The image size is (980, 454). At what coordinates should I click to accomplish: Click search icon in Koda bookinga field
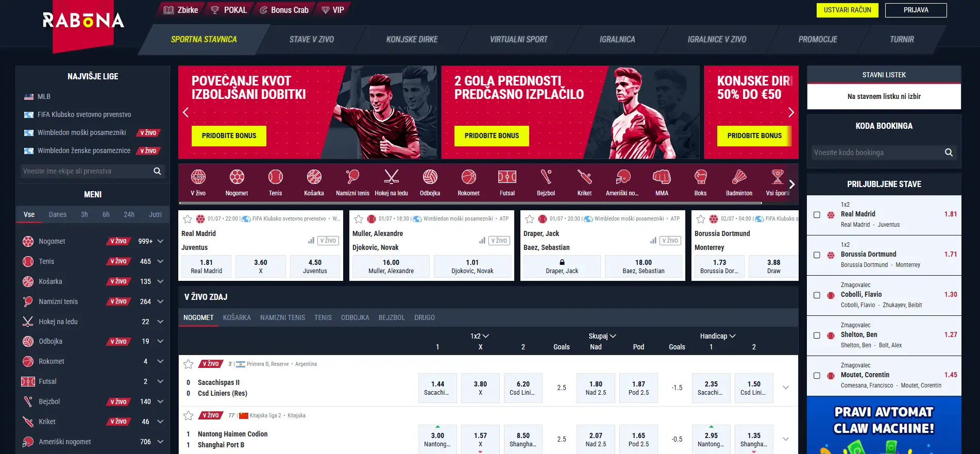pyautogui.click(x=949, y=153)
